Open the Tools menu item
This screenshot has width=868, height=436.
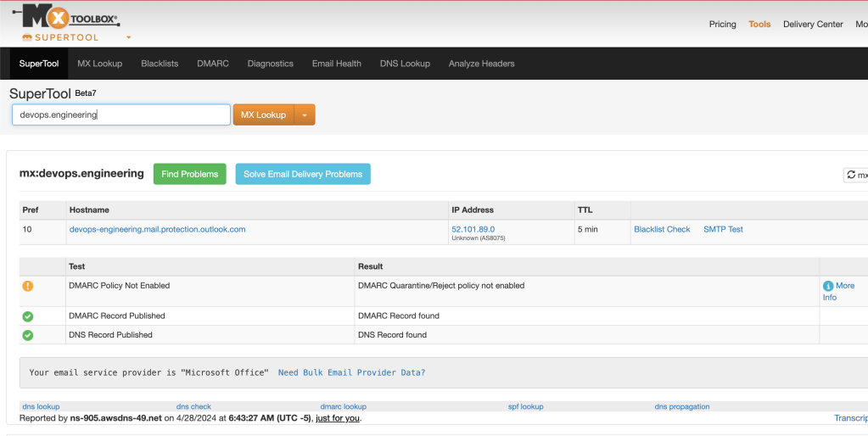pyautogui.click(x=759, y=25)
